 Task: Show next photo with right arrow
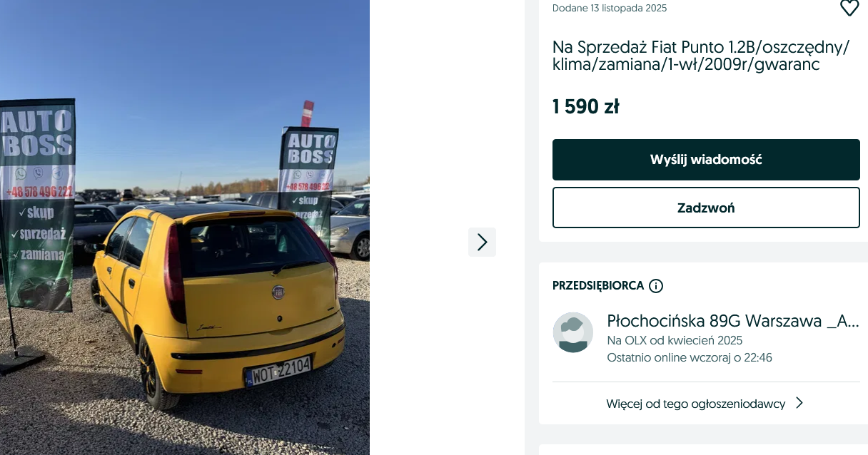(x=482, y=242)
